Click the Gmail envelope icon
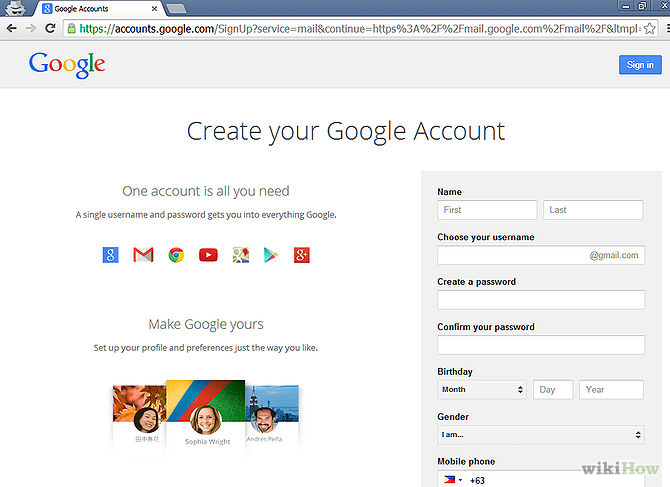Screen dimensions: 670x487 143,255
